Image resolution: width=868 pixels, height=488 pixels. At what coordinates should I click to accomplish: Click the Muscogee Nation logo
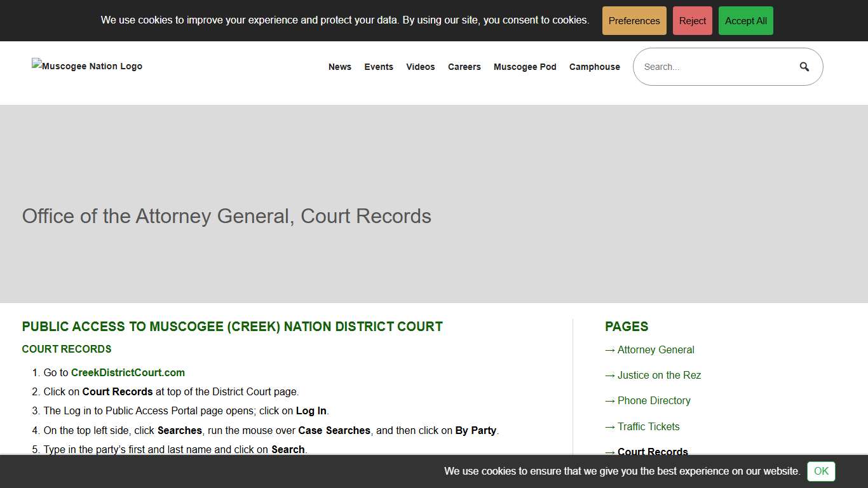86,66
